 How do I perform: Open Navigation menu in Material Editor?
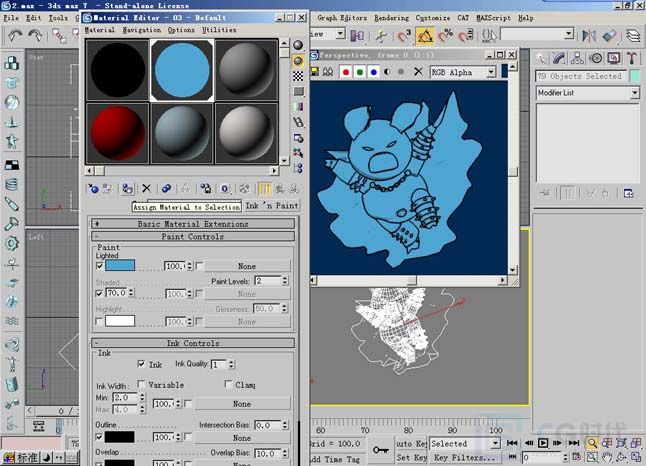tap(142, 30)
